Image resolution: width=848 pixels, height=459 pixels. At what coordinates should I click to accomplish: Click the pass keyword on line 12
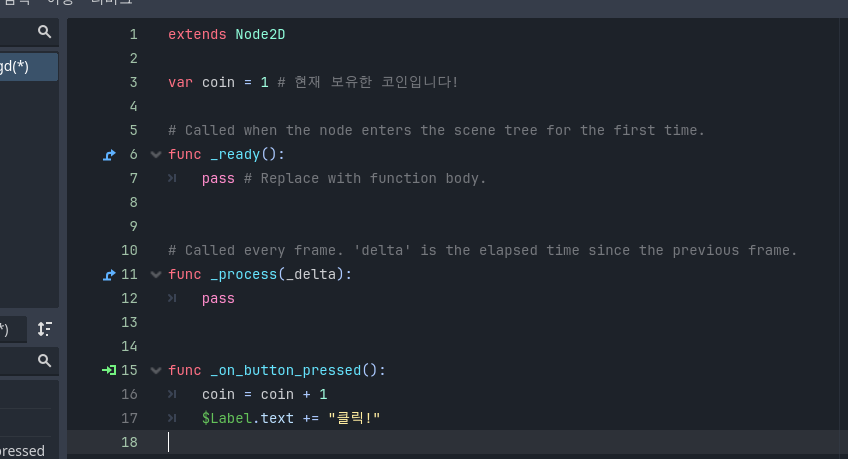tap(218, 298)
